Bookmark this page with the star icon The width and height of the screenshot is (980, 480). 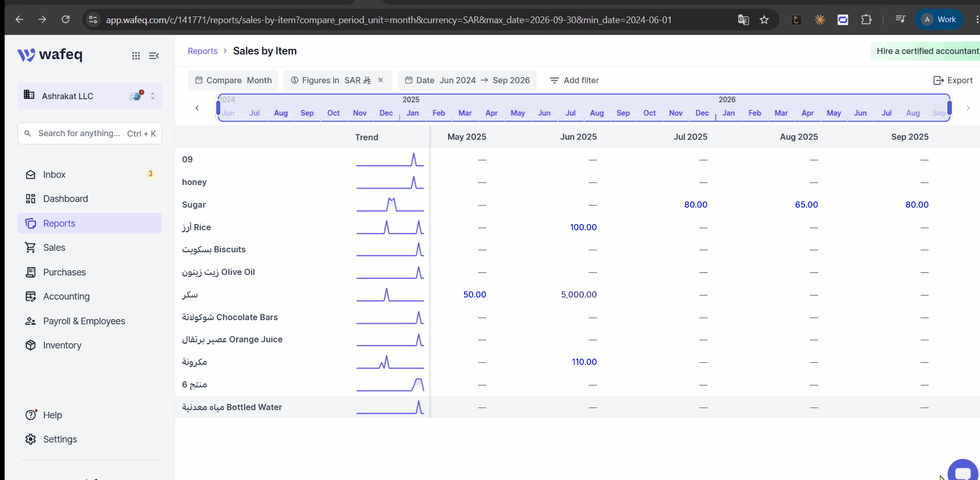point(764,20)
